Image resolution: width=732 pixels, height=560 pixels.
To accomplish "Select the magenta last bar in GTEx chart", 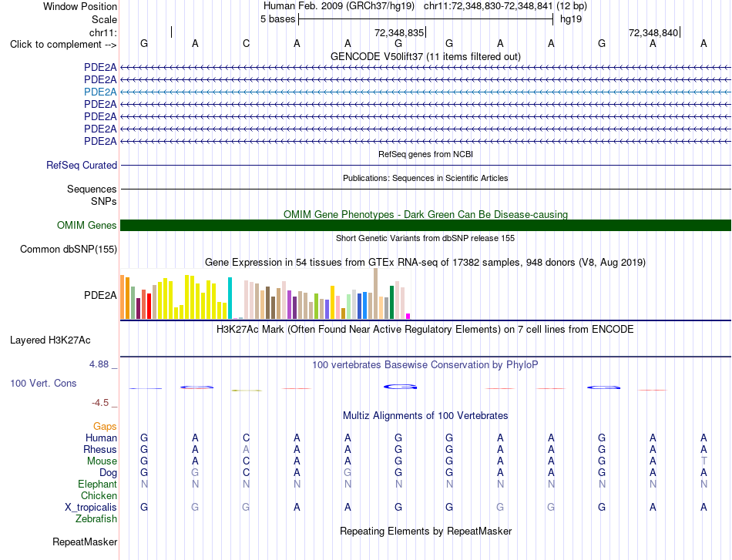I will tap(408, 317).
